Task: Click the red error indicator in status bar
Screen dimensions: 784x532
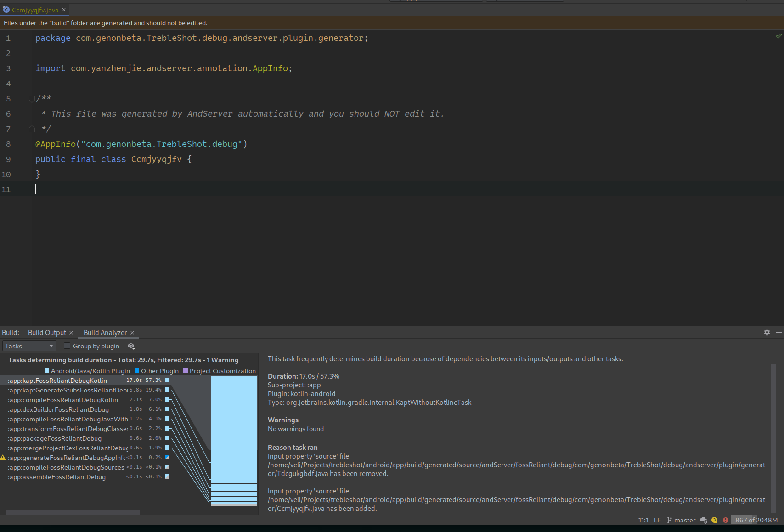Action: tap(725, 520)
